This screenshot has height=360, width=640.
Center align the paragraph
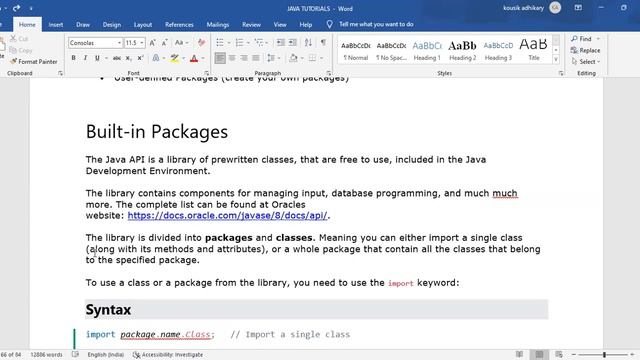232,58
